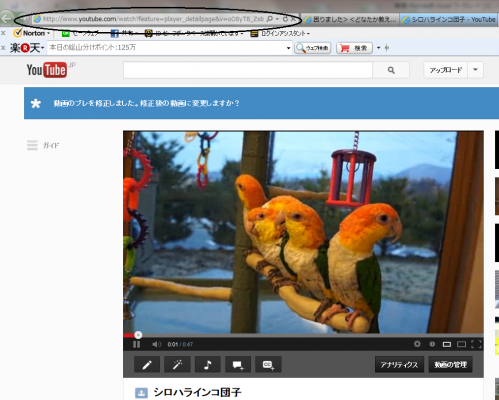Screen dimensions: 499x400
Task: Click the white star icon in blue banner
Action: 36,104
